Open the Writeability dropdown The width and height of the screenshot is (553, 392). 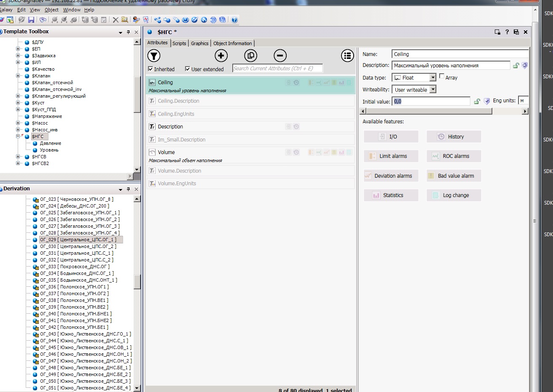tap(432, 90)
